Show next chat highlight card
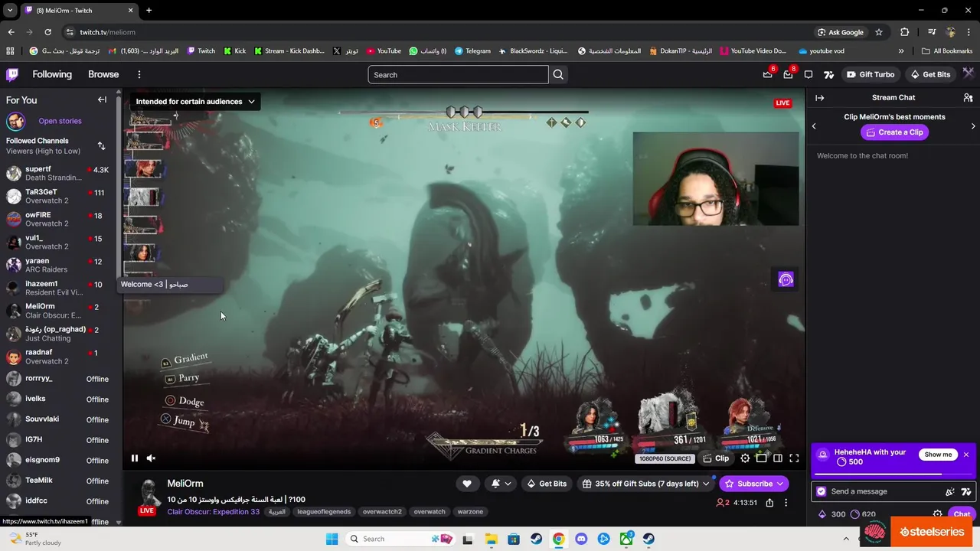Screen dimensions: 980x551 point(973,126)
